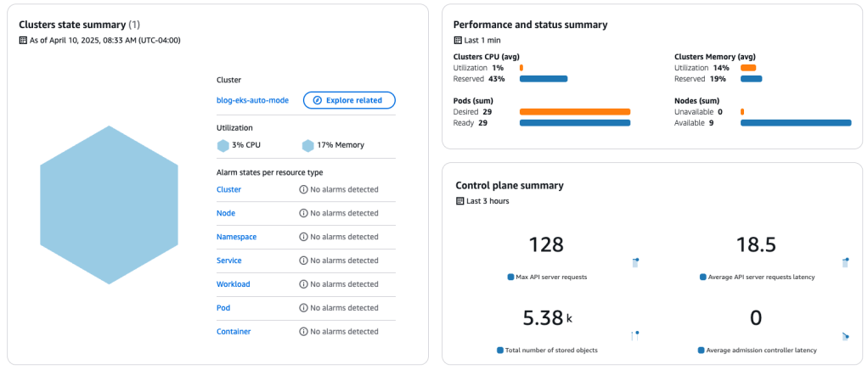Image resolution: width=868 pixels, height=370 pixels.
Task: Click the Max API server requests legend swatch
Action: 510,277
